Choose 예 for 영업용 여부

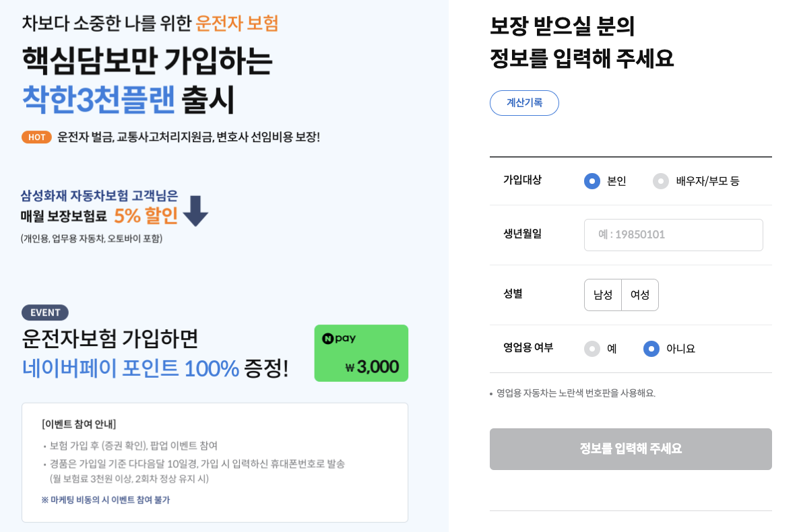[x=592, y=349]
